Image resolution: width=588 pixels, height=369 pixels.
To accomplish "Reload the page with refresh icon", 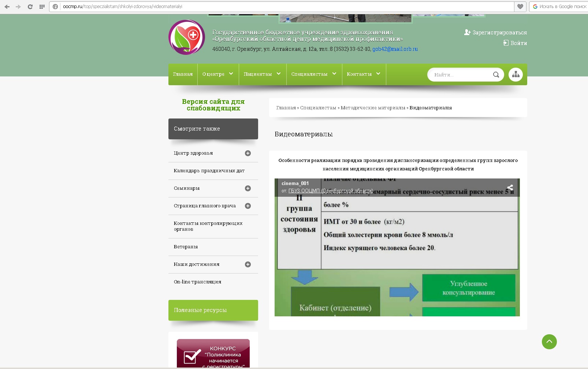I will pos(30,7).
